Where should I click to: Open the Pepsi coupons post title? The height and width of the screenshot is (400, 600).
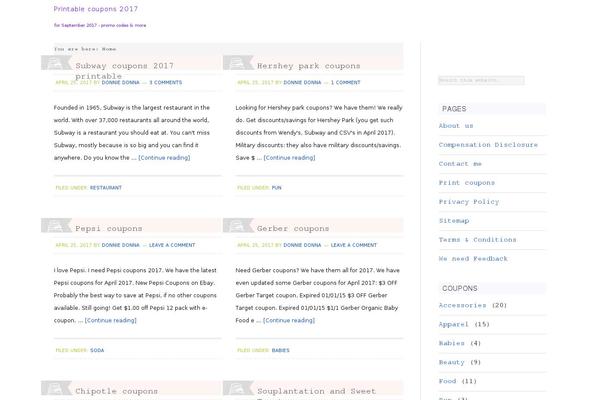pos(109,229)
